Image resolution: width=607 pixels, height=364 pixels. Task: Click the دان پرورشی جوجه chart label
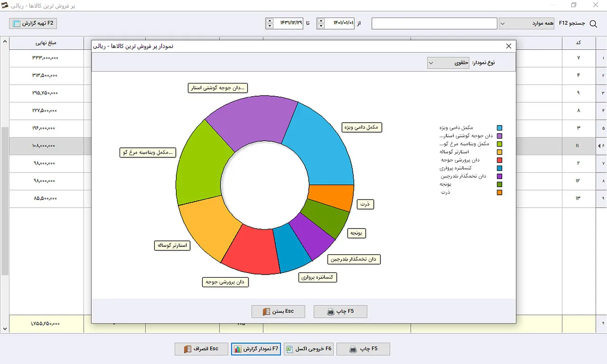click(x=225, y=282)
